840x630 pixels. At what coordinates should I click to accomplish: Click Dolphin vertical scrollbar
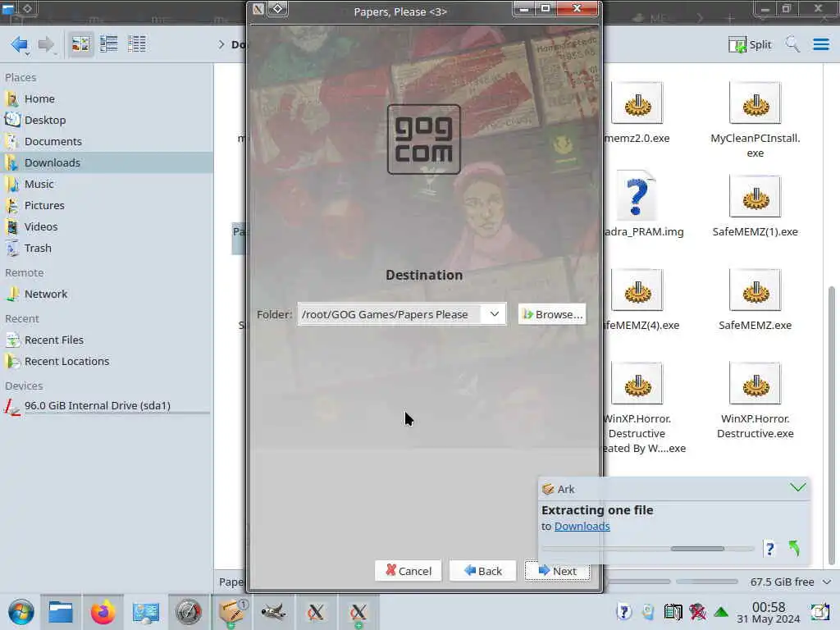[x=832, y=423]
